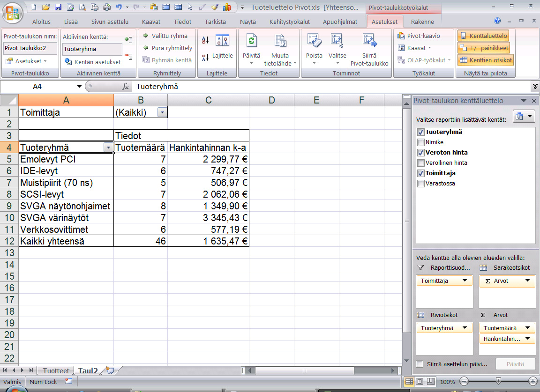Insert a Pivot-kaavio chart
The height and width of the screenshot is (392, 540).
tap(419, 36)
